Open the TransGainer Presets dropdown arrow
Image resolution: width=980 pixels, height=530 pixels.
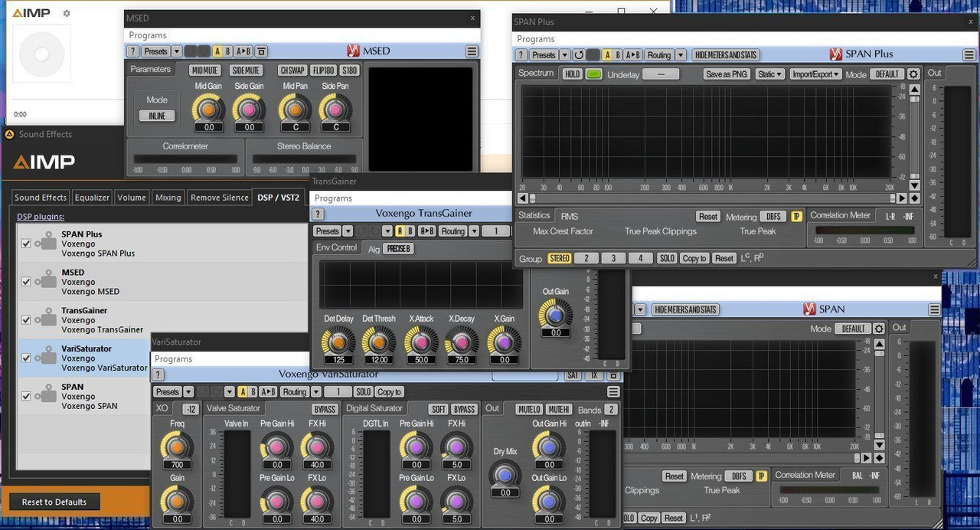348,231
